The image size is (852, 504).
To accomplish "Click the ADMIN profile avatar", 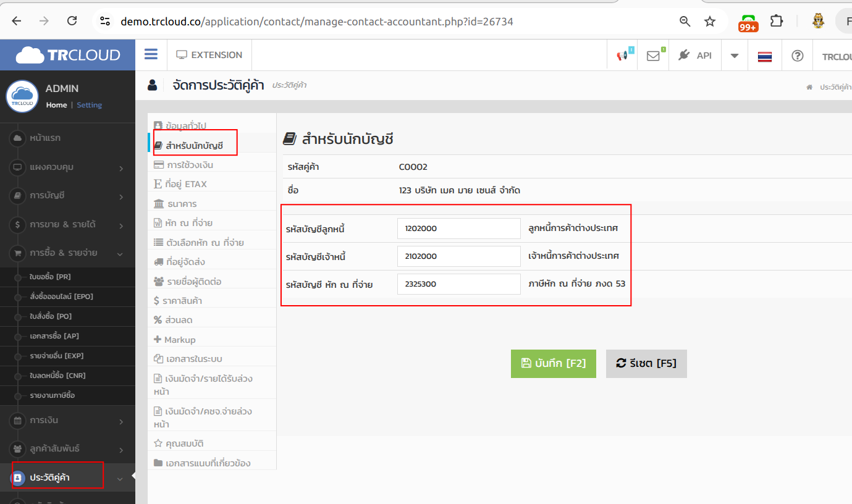I will tap(22, 96).
